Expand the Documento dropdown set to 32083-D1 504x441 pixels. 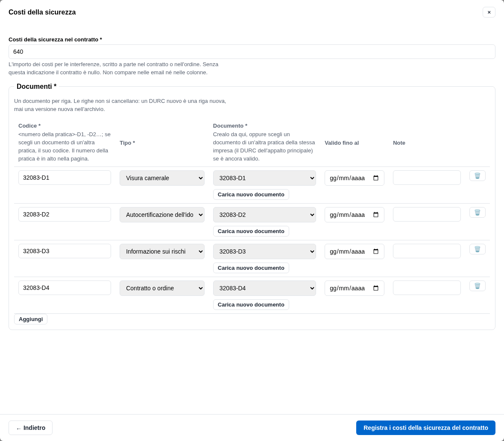(264, 178)
